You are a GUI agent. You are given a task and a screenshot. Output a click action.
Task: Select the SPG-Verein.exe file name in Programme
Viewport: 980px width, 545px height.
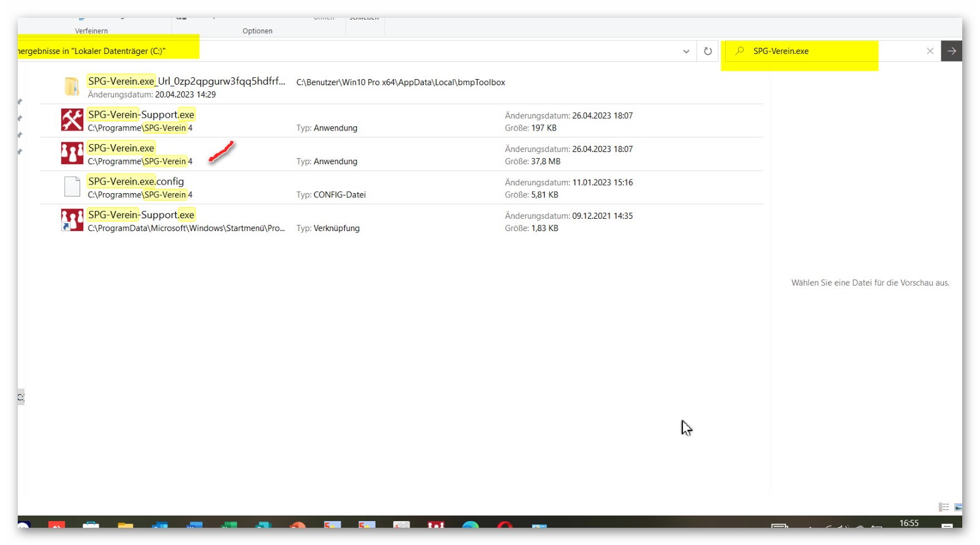pyautogui.click(x=121, y=148)
